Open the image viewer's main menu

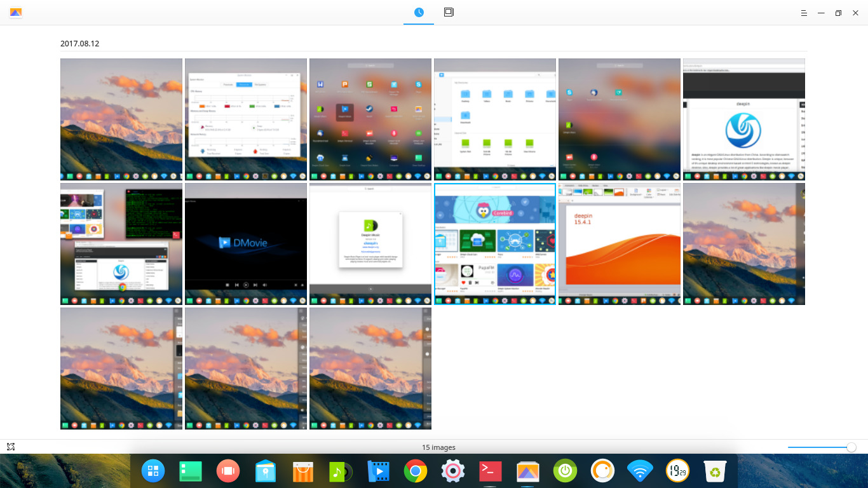point(803,13)
